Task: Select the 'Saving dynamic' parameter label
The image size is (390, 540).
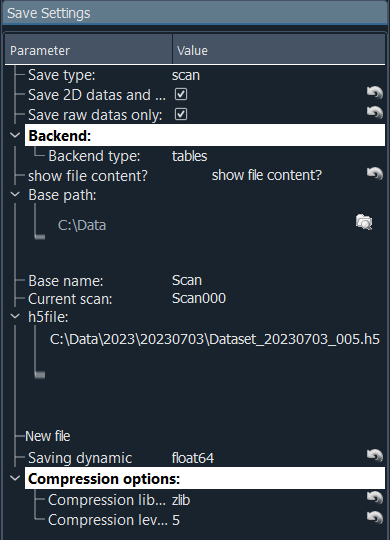Action: point(80,458)
